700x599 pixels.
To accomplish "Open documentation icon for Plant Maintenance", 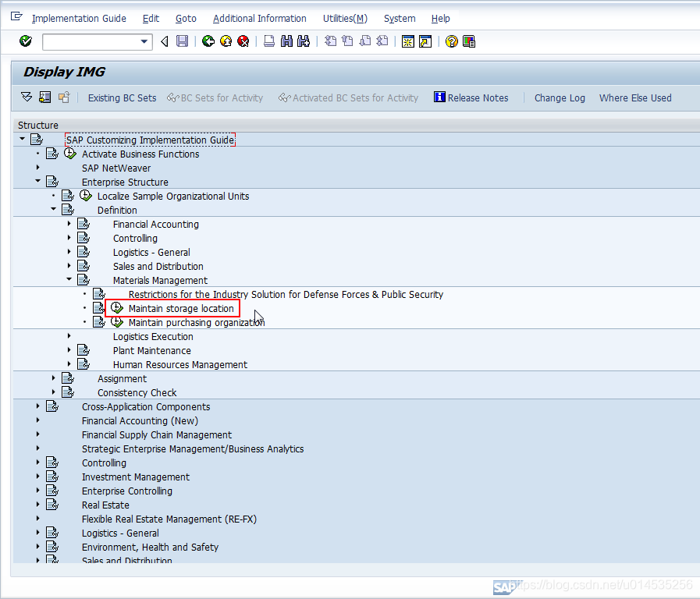I will [x=84, y=350].
